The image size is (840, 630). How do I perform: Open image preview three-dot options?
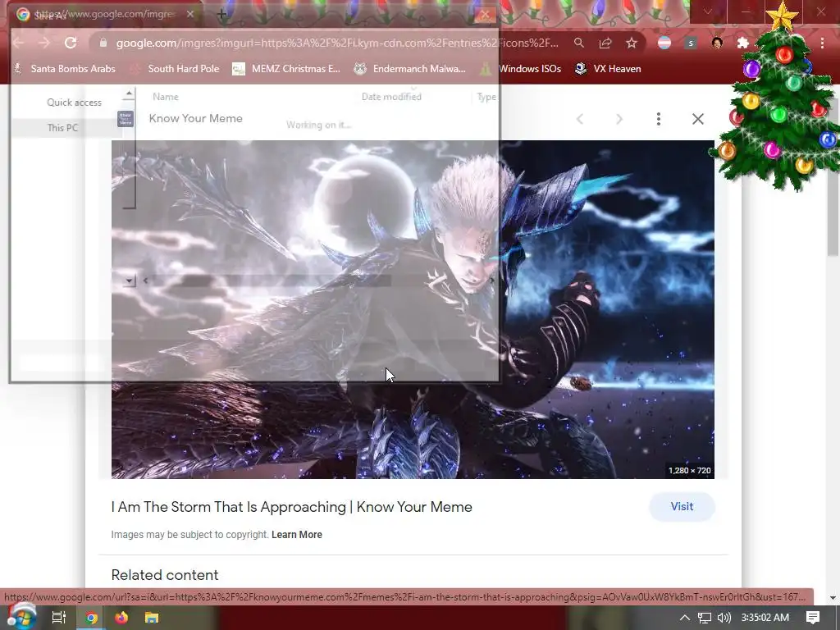pos(659,119)
